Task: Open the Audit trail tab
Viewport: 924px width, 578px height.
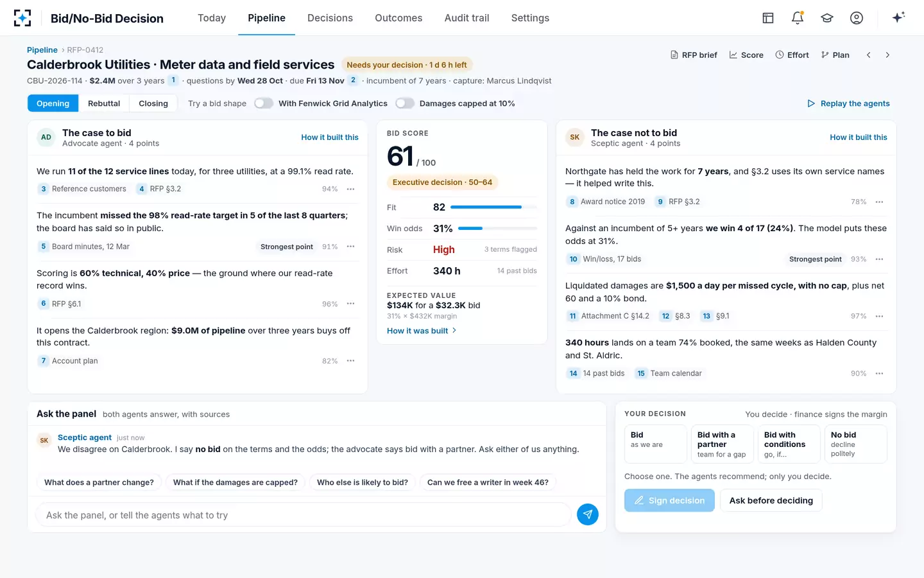Action: 466,18
